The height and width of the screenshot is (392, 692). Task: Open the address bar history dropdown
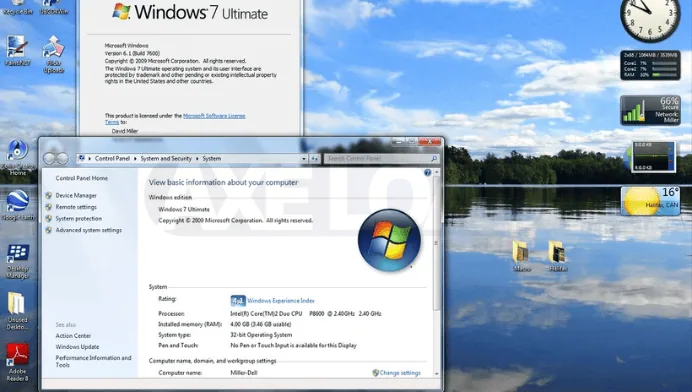point(304,158)
